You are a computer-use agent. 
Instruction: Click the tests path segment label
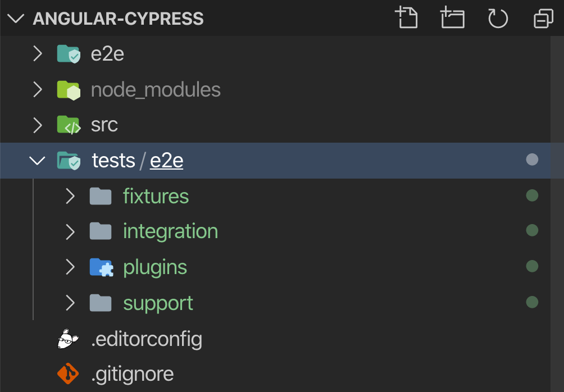click(x=113, y=161)
